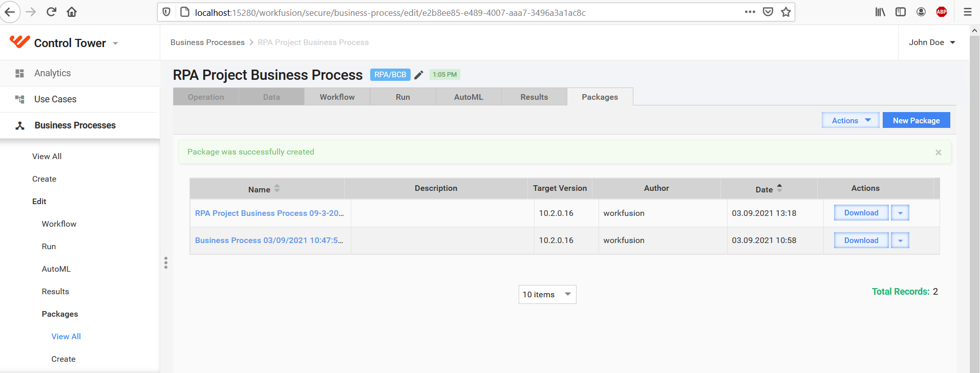Open the John Doe user menu
The image size is (980, 373).
[x=932, y=42]
